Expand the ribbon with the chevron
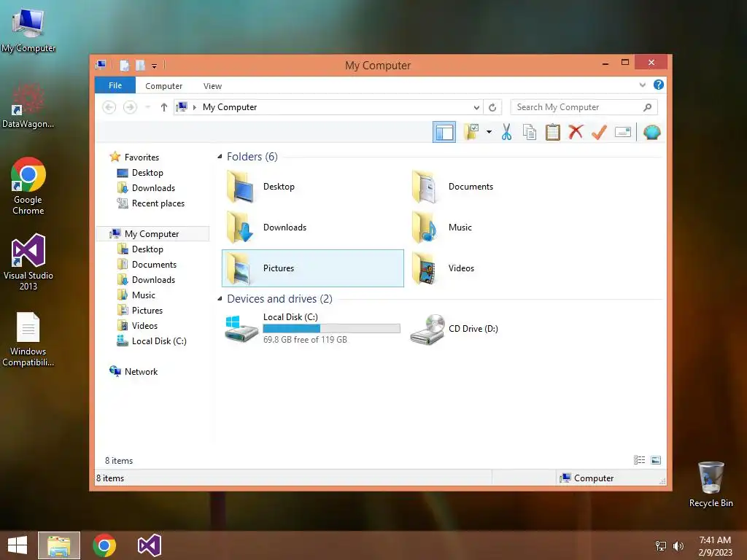747x560 pixels. (x=642, y=85)
